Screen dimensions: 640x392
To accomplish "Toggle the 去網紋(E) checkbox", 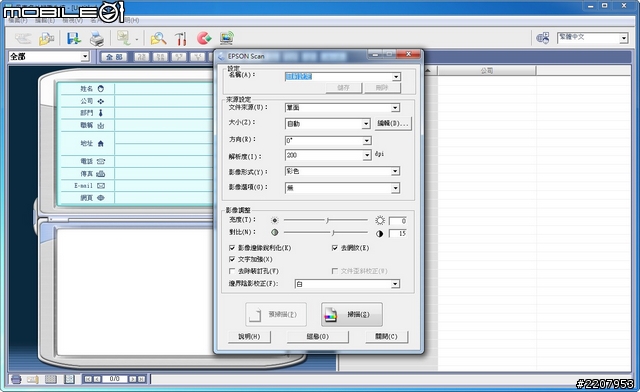I will 335,248.
